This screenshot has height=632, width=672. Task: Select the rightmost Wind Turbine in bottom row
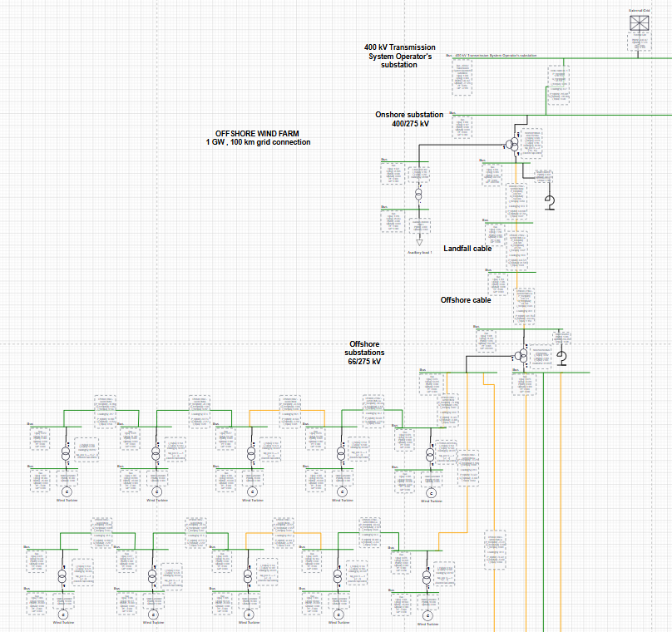pyautogui.click(x=427, y=615)
